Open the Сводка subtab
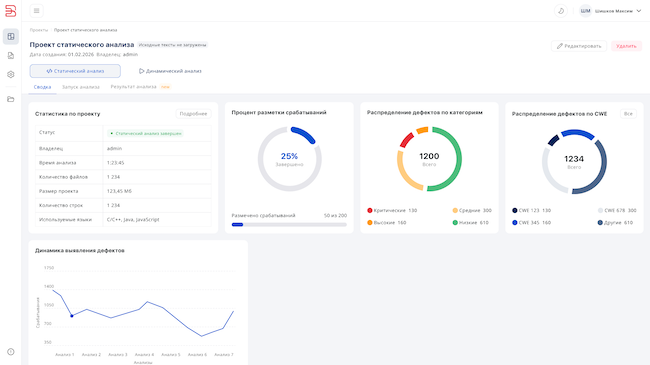Screen dimensions: 650x365 coord(42,87)
